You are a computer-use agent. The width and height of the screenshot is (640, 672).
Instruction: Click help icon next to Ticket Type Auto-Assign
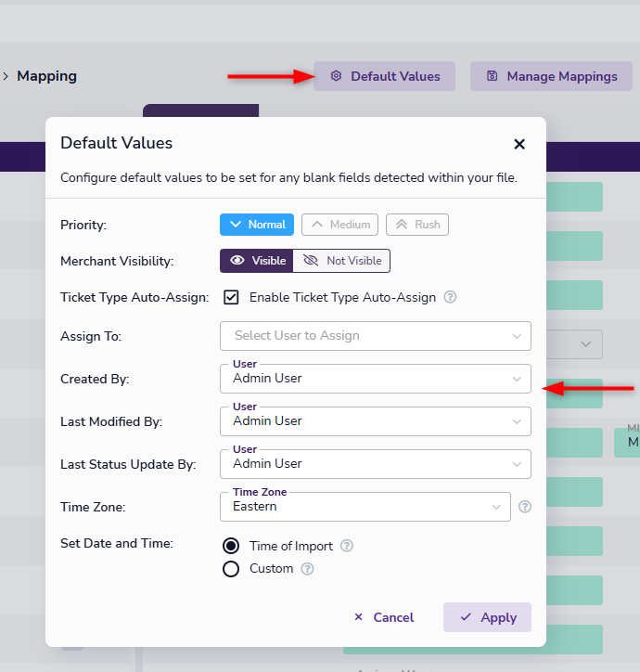click(x=450, y=298)
